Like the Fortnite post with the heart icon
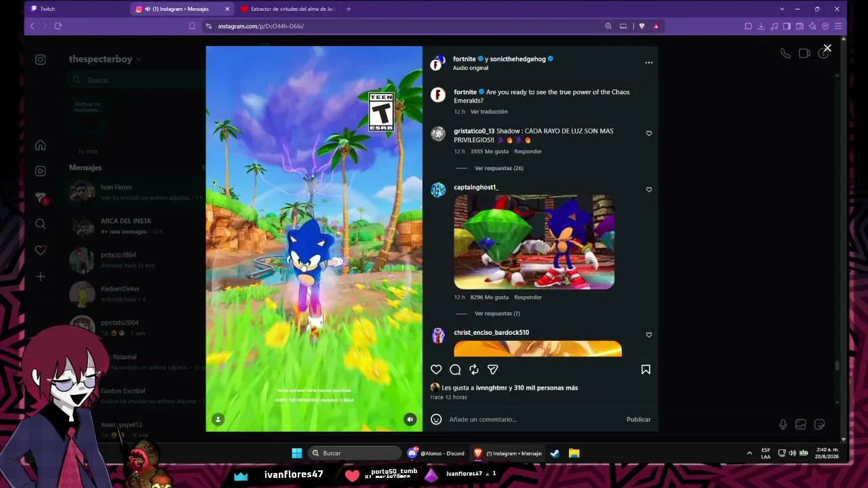 [x=436, y=369]
